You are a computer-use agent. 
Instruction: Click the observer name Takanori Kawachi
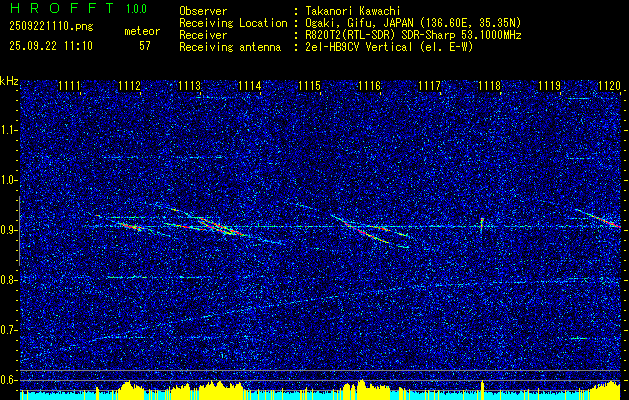(352, 11)
